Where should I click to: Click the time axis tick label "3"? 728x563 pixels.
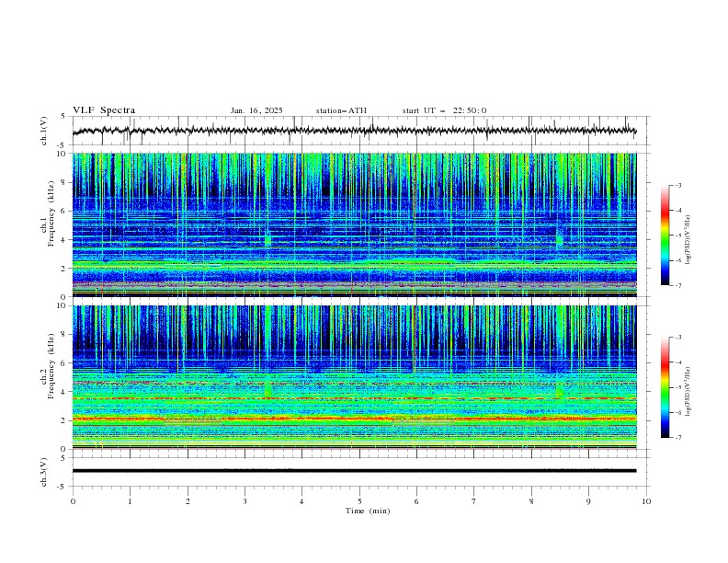[x=245, y=501]
